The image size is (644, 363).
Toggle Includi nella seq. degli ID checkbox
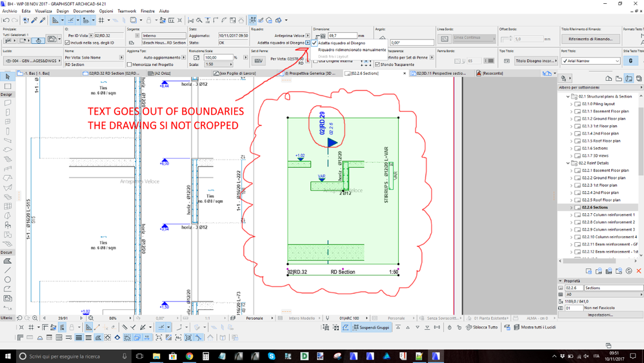pos(67,43)
